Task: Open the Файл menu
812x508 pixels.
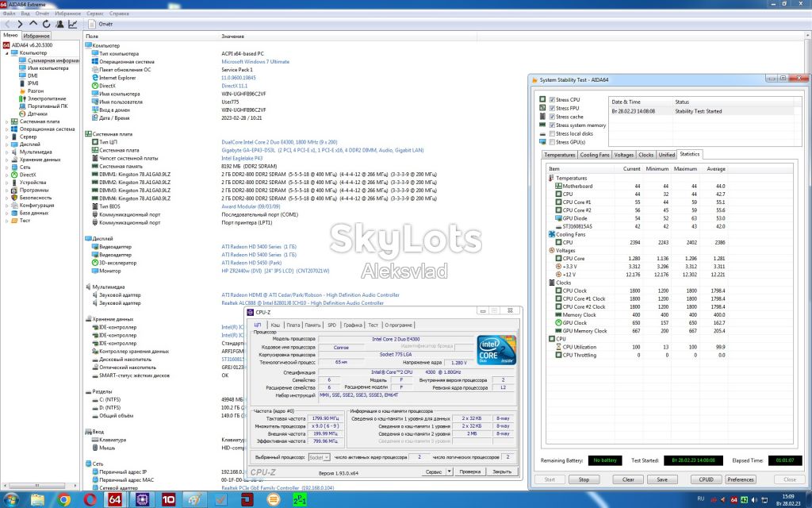Action: (9, 13)
